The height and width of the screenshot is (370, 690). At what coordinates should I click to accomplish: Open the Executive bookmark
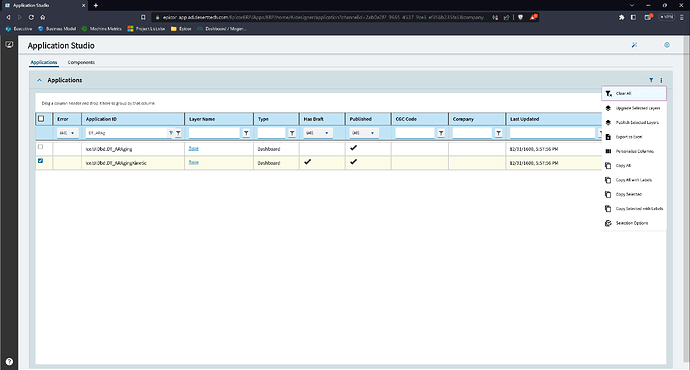click(19, 29)
